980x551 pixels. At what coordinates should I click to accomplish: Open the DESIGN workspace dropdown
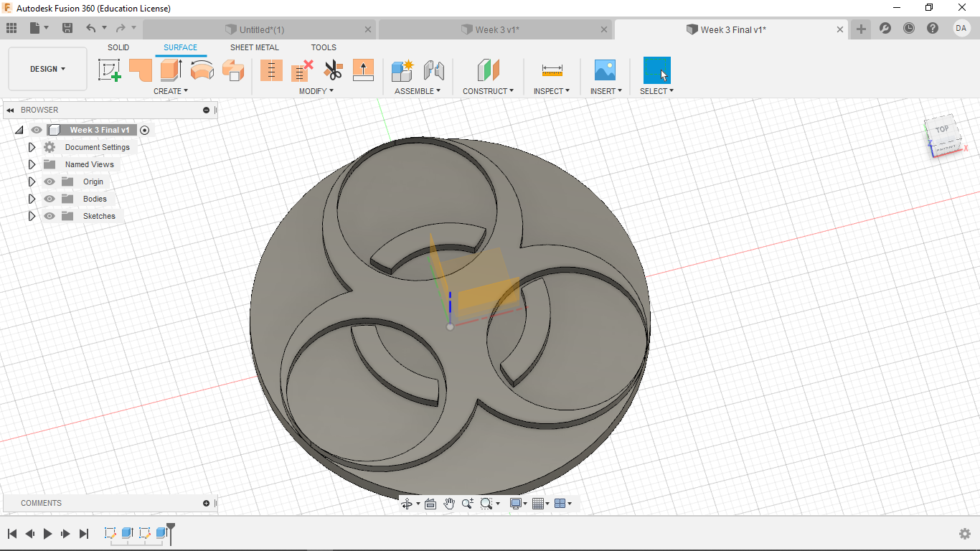coord(47,69)
